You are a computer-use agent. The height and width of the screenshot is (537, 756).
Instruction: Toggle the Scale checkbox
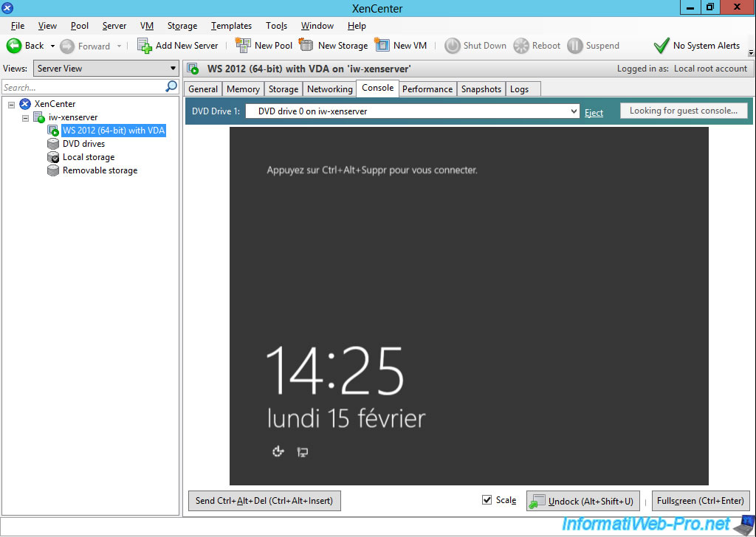[x=487, y=500]
